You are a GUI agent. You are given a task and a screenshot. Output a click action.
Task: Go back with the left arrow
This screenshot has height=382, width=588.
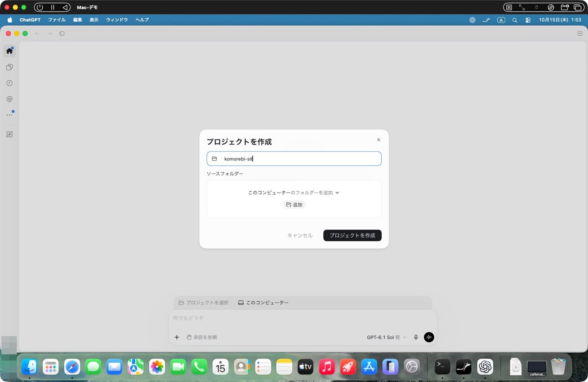37,33
